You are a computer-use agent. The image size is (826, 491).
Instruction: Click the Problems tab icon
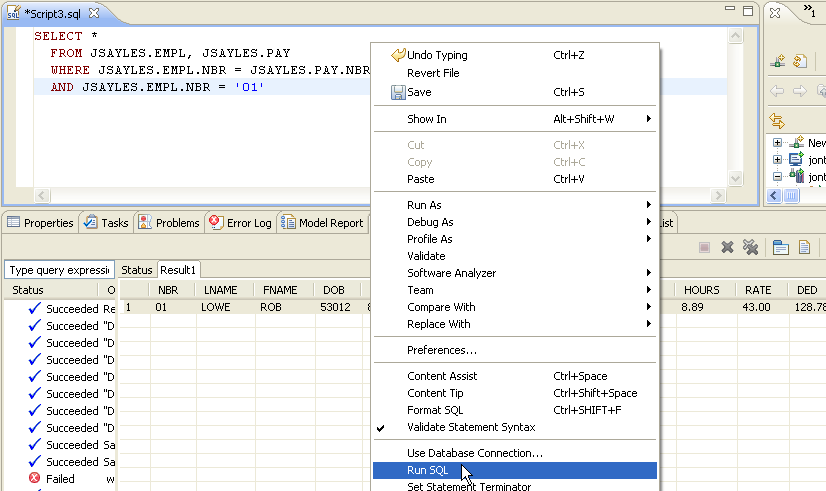click(x=145, y=222)
